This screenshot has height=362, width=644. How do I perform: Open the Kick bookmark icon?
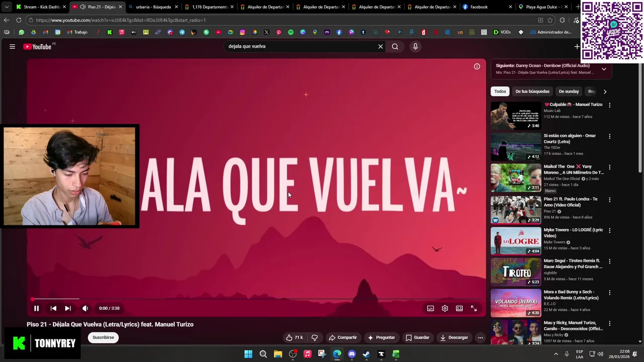[x=109, y=32]
